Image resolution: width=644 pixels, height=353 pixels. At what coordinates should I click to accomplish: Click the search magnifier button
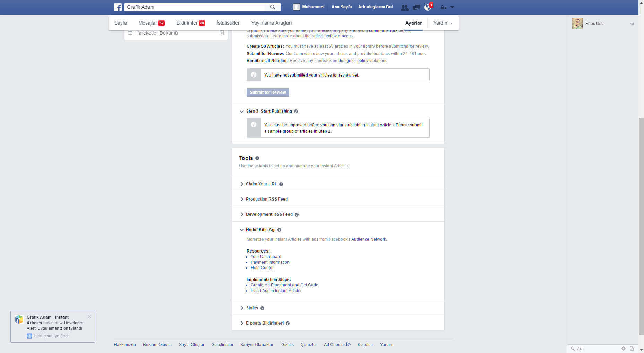click(273, 7)
